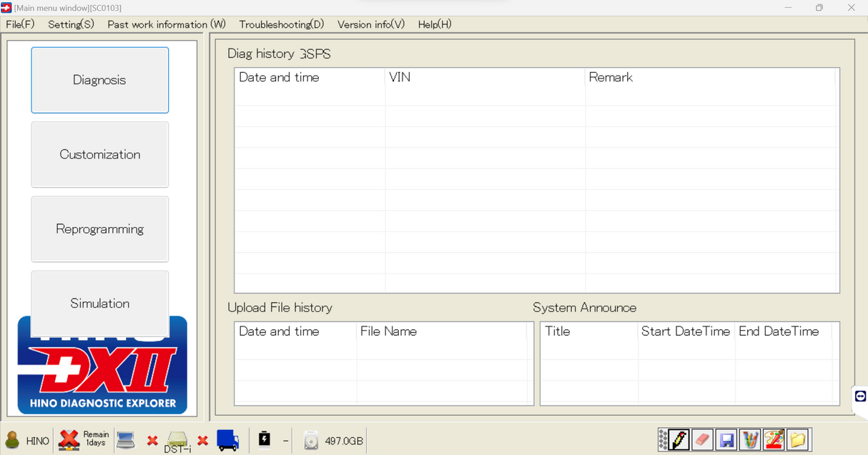Click the HINO user profile icon
The image size is (868, 455).
pos(13,440)
